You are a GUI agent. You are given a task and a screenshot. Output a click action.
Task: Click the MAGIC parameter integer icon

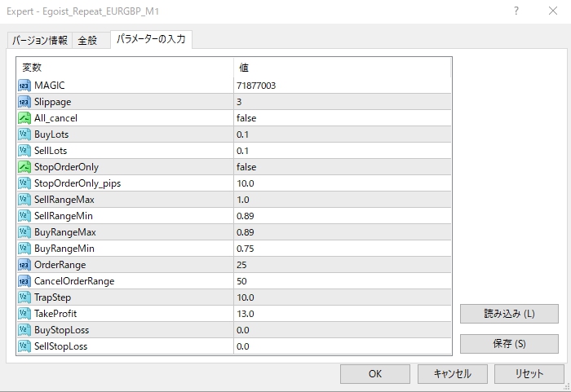24,86
